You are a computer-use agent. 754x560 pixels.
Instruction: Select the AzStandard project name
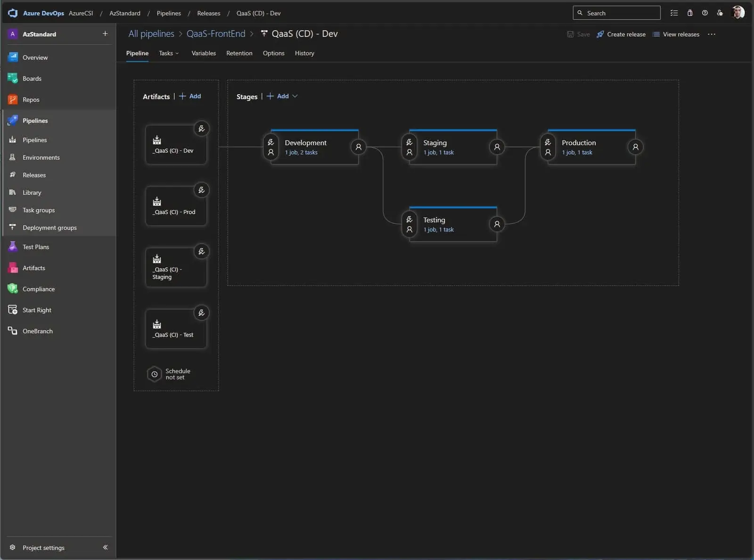[39, 34]
